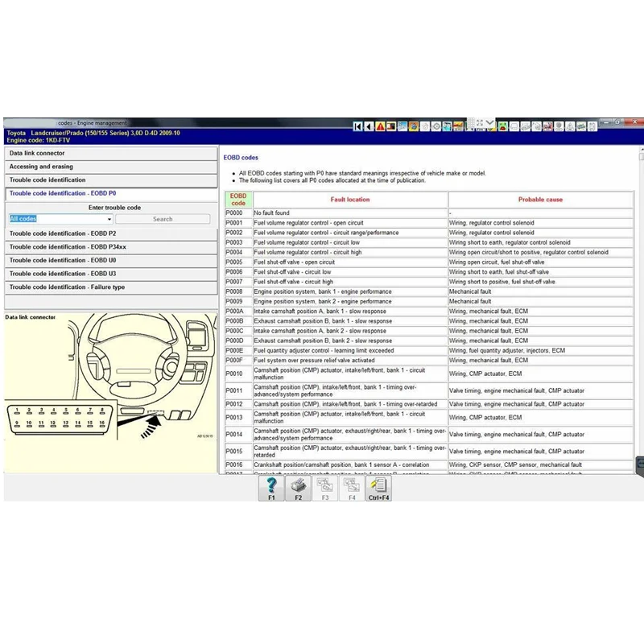Click the greyed F3 button
Image resolution: width=644 pixels, height=644 pixels.
click(x=325, y=489)
